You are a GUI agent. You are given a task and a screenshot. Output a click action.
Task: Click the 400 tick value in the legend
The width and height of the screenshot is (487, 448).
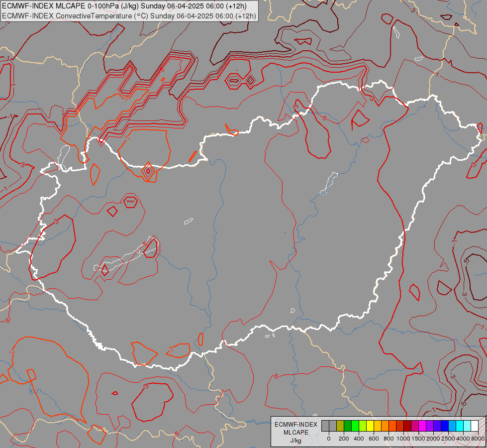coord(359,439)
